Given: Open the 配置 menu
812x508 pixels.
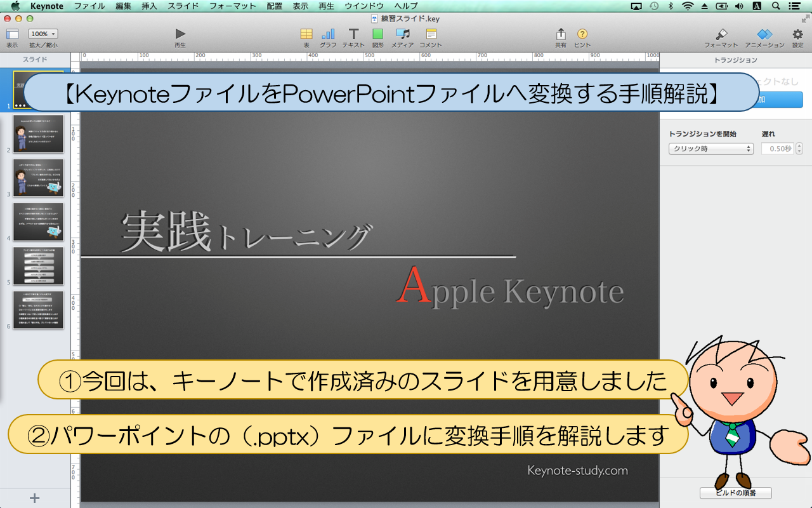Looking at the screenshot, I should pyautogui.click(x=275, y=6).
